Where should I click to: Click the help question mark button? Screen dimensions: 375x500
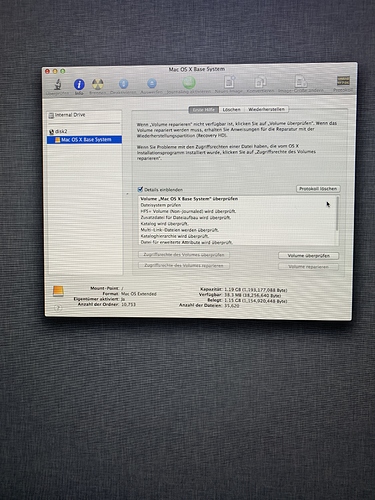(58, 308)
